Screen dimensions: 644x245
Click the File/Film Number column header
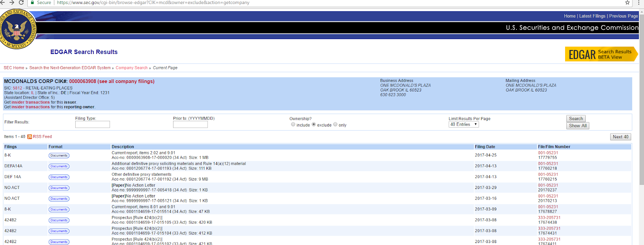pyautogui.click(x=554, y=147)
